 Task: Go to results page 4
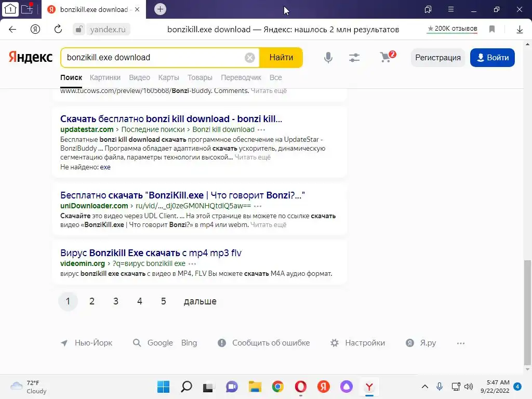139,301
